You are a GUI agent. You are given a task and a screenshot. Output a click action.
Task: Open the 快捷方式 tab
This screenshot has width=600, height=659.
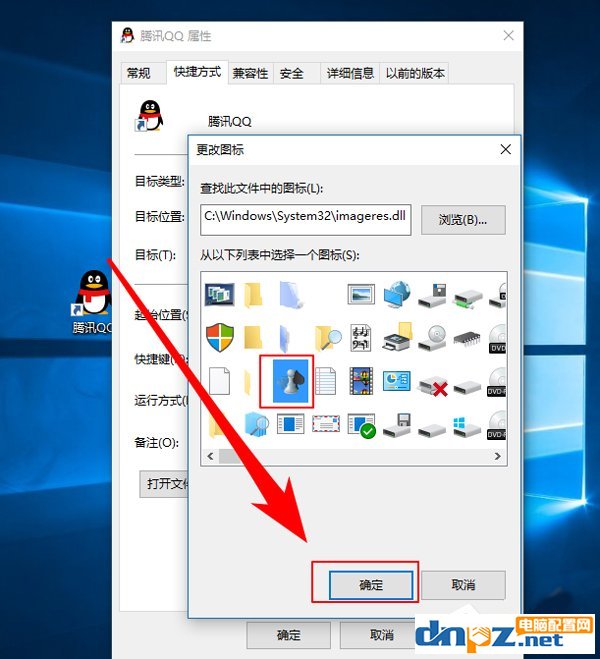click(197, 72)
